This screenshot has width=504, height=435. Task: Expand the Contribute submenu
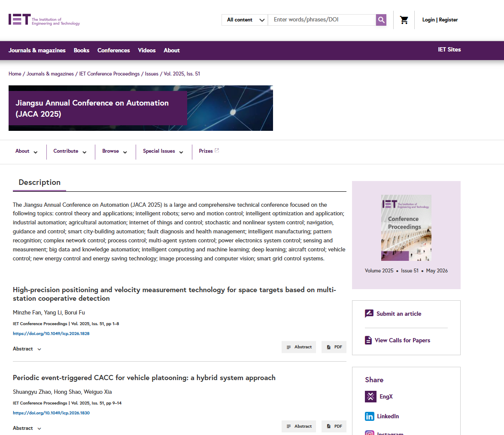pos(70,151)
